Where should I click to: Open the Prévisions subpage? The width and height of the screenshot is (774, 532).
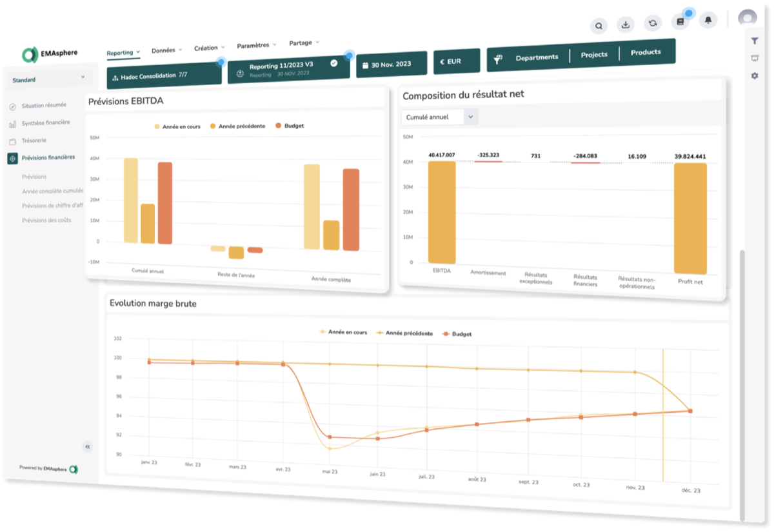pos(34,177)
